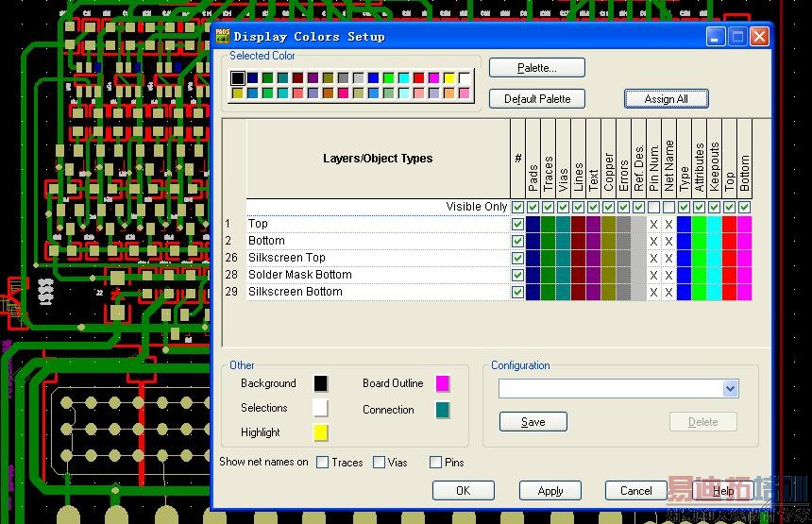Open the Configuration dropdown list

point(730,389)
